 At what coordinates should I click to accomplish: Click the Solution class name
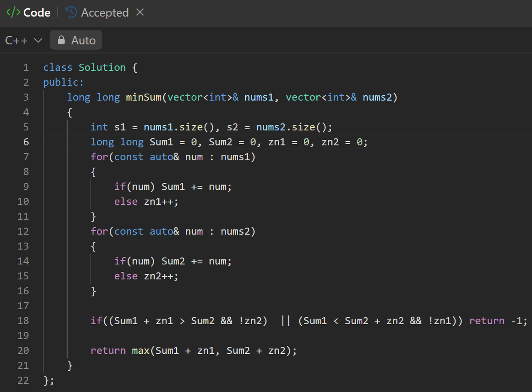click(102, 67)
